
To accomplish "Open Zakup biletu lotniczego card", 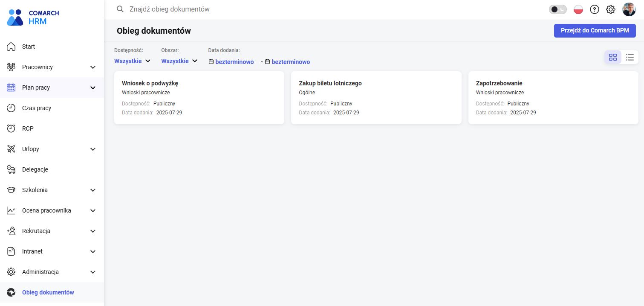I will point(376,98).
